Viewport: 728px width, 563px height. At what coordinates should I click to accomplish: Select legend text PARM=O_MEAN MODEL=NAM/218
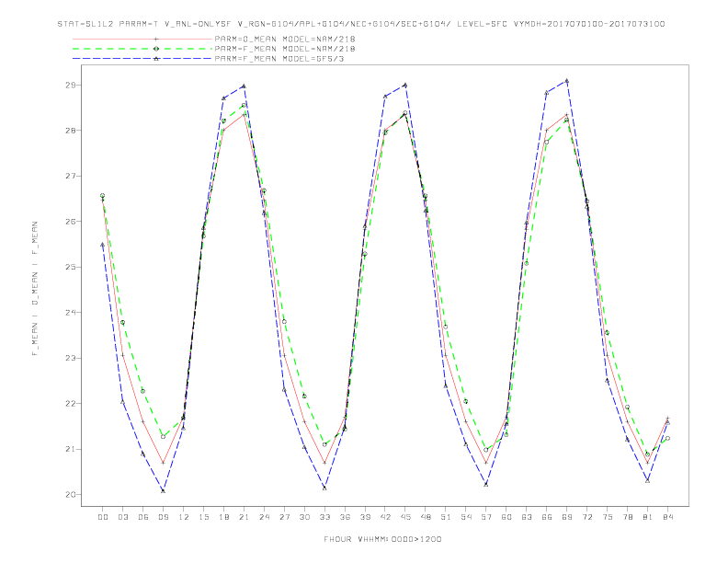coord(285,39)
